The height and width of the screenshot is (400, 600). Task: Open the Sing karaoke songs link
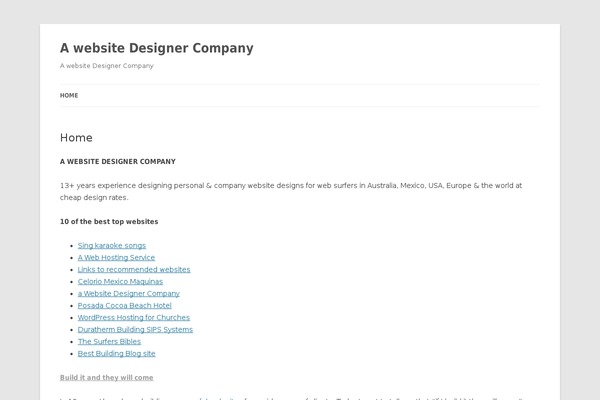(x=112, y=245)
